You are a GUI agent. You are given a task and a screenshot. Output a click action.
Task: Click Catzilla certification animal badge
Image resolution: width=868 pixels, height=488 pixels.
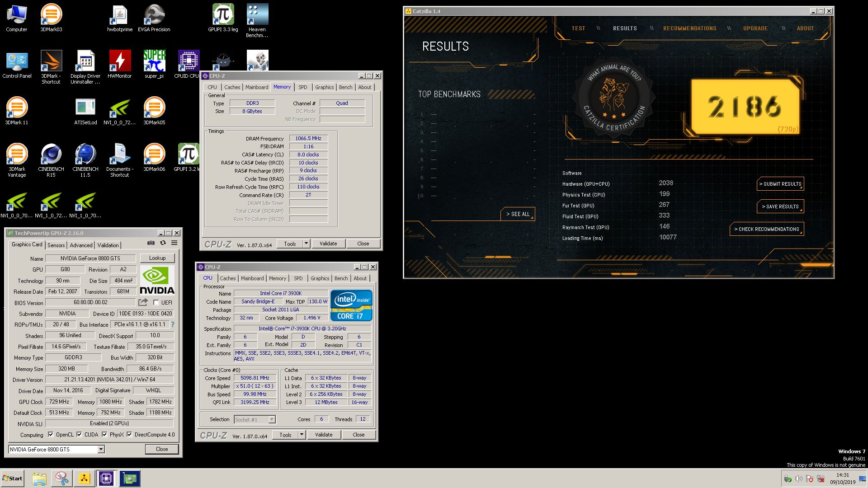click(614, 98)
